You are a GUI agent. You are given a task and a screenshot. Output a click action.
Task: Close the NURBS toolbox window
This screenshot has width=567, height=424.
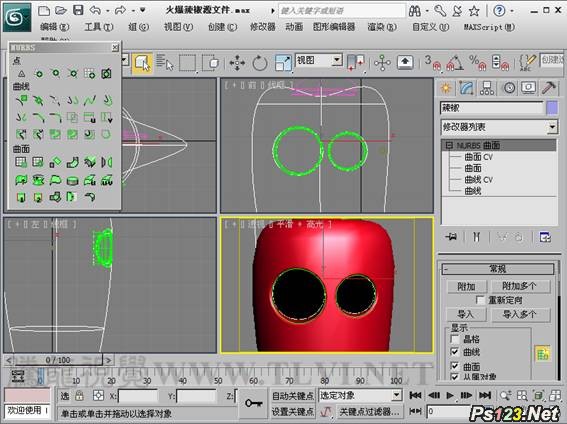(115, 47)
